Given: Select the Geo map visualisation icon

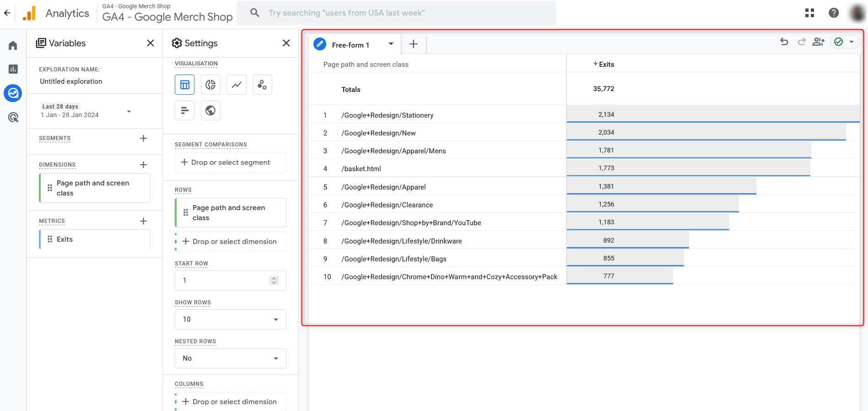Looking at the screenshot, I should point(210,110).
